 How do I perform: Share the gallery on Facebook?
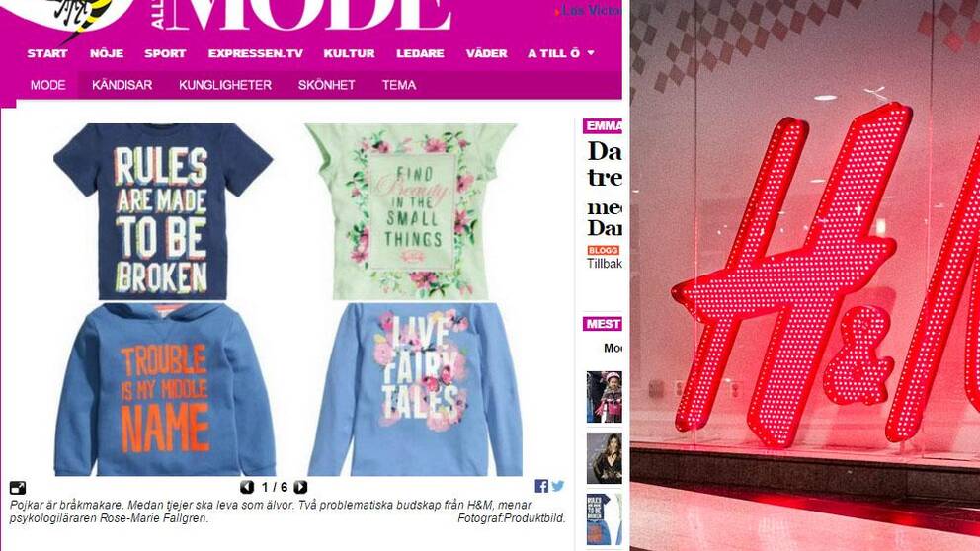pyautogui.click(x=541, y=486)
